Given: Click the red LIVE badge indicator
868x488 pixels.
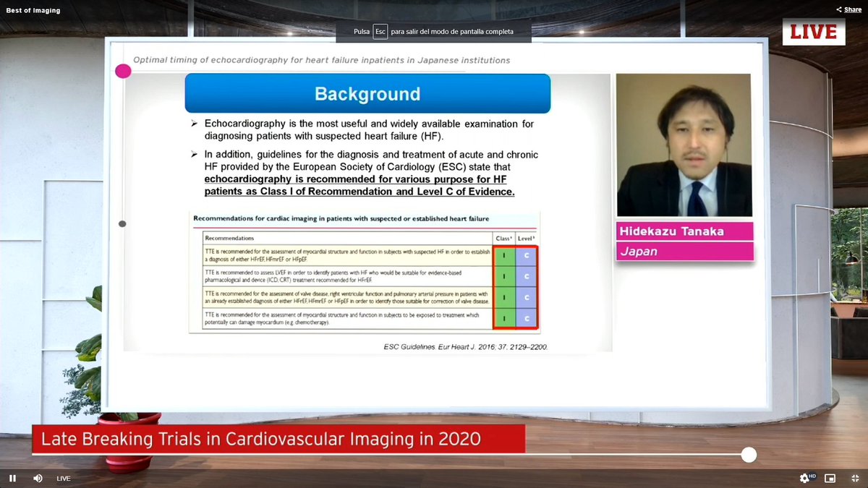Looking at the screenshot, I should click(x=814, y=32).
